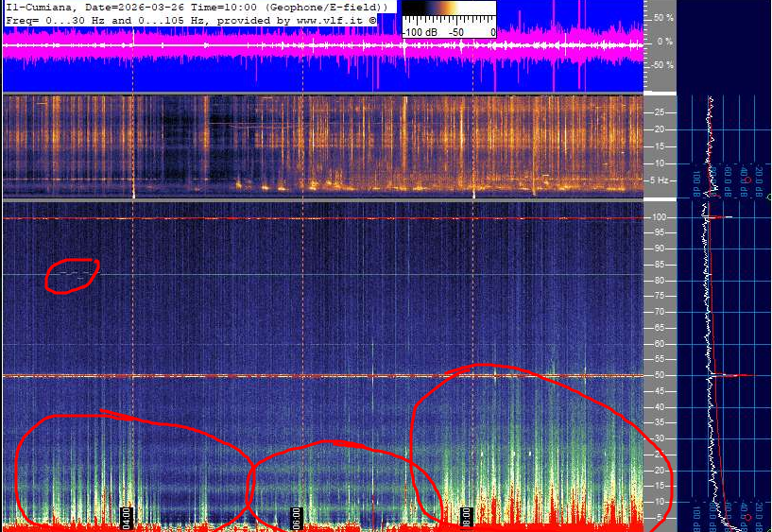Click the -100 dB color scale label

pos(420,31)
